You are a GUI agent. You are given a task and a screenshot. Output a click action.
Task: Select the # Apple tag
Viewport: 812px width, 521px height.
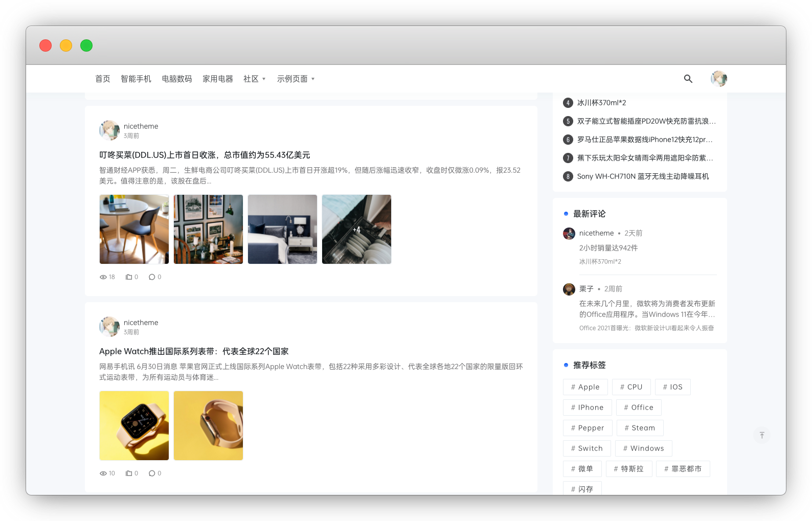[x=585, y=387]
